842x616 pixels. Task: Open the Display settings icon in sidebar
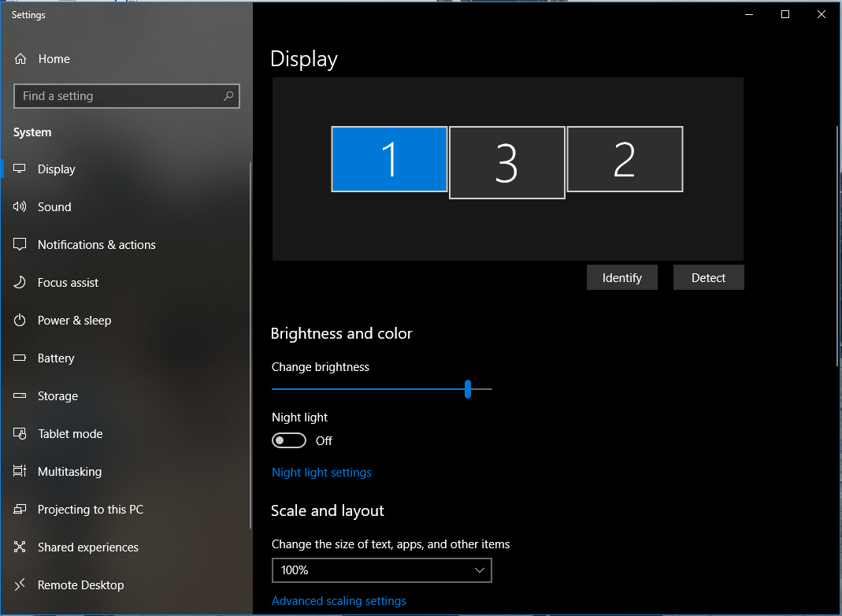click(x=19, y=169)
